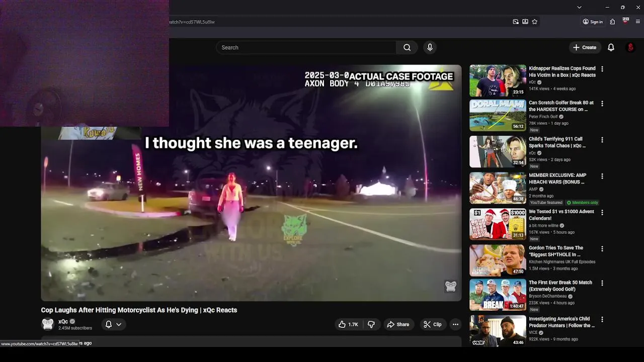Create a Clip of the video

(433, 324)
